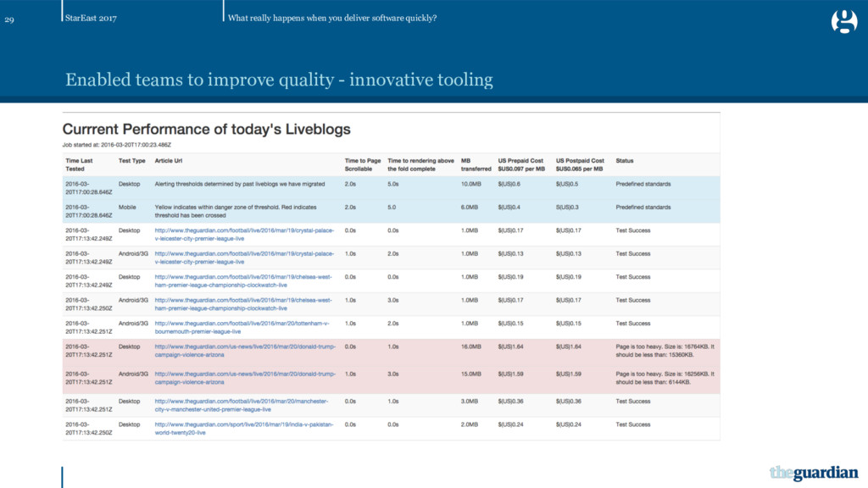The width and height of the screenshot is (868, 488).
Task: Click the 'Currrent Performance of today's Liveblogs' heading
Action: [x=207, y=130]
